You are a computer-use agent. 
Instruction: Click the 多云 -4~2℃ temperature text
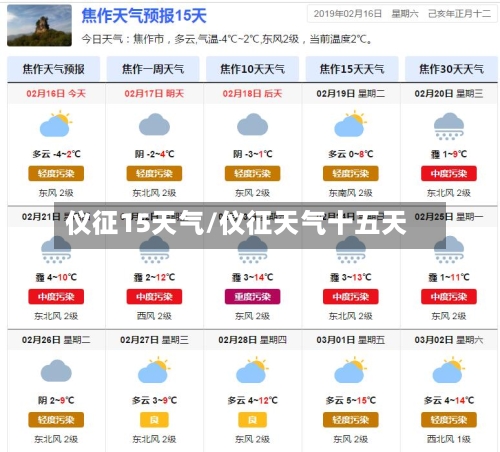[56, 154]
